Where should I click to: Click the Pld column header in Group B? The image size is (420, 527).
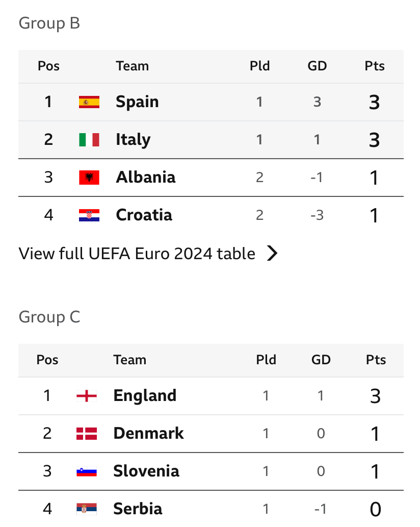[259, 66]
